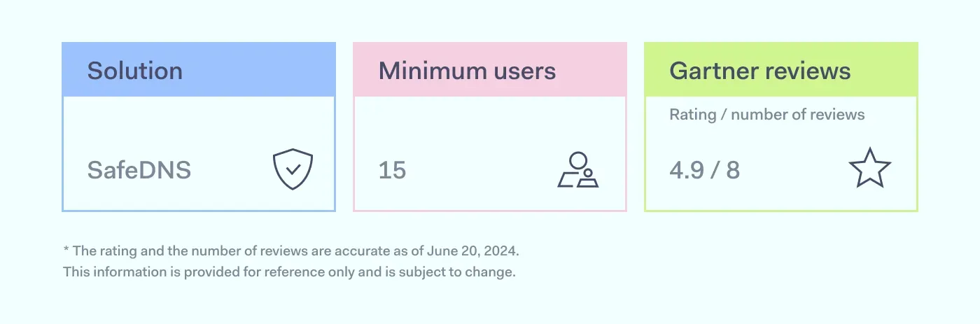Click the Rating / number of reviews subtitle
The height and width of the screenshot is (324, 980).
click(x=767, y=115)
